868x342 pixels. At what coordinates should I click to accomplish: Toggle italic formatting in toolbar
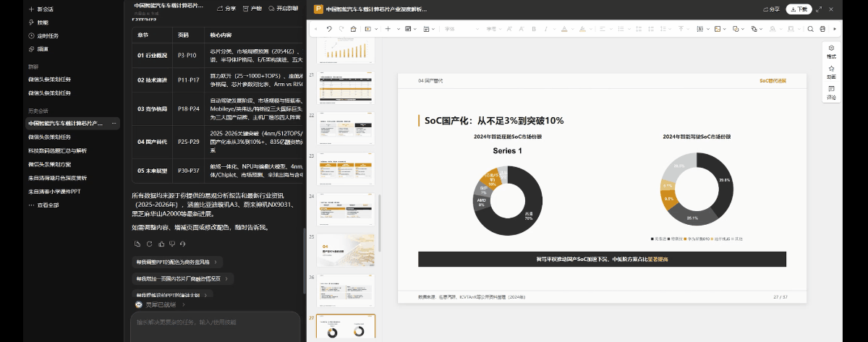click(x=546, y=29)
